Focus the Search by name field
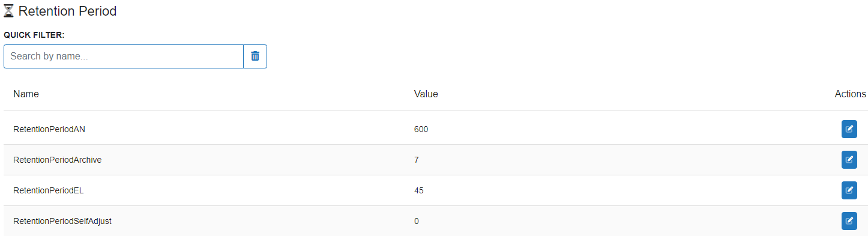Viewport: 868px width, 236px height. [124, 56]
